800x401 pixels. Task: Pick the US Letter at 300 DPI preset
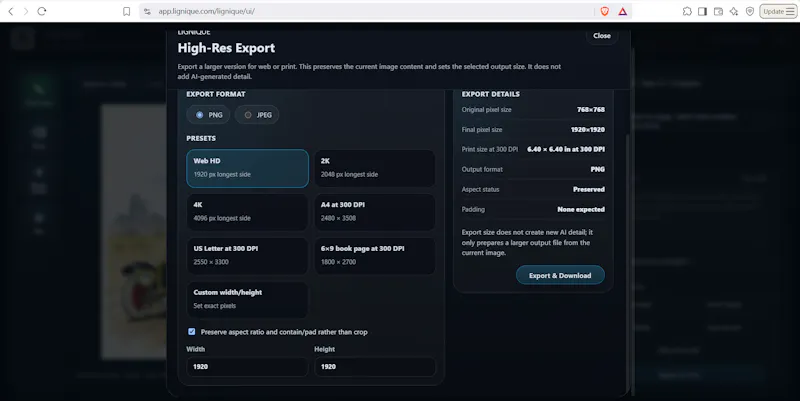click(x=247, y=256)
